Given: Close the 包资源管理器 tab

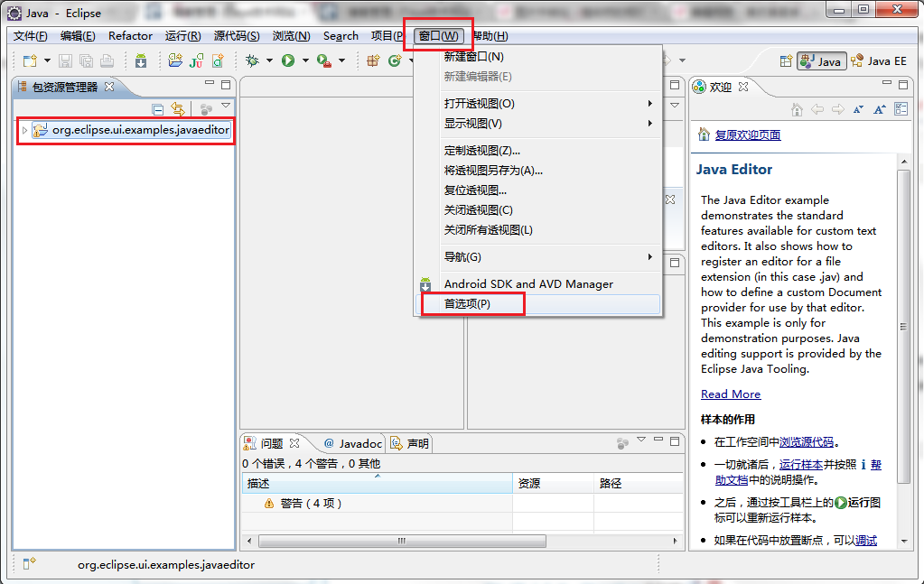Looking at the screenshot, I should [x=109, y=87].
